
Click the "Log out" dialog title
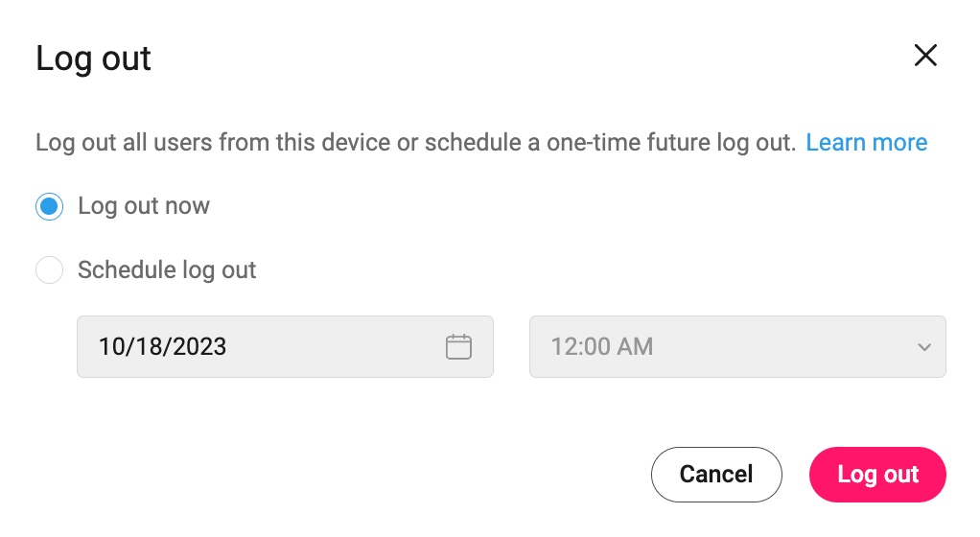[x=94, y=58]
